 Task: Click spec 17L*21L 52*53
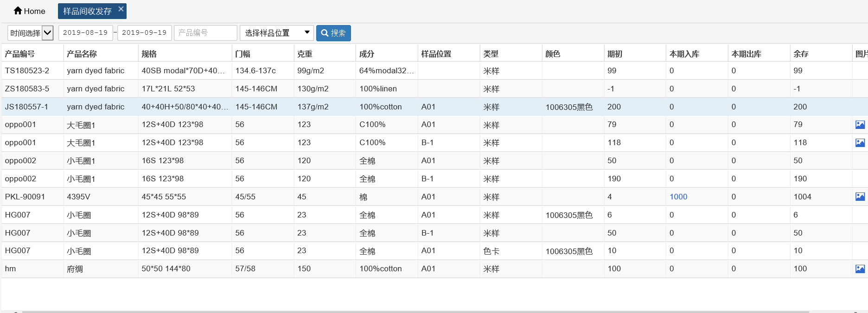[x=168, y=89]
